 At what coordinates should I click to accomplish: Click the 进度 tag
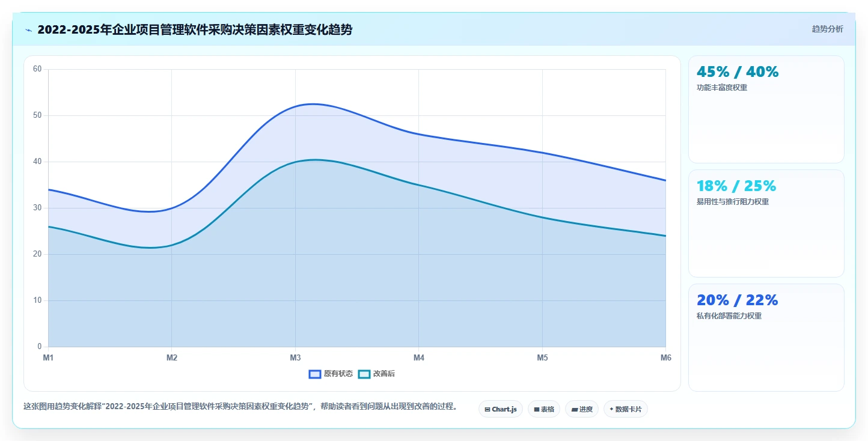[x=582, y=409]
